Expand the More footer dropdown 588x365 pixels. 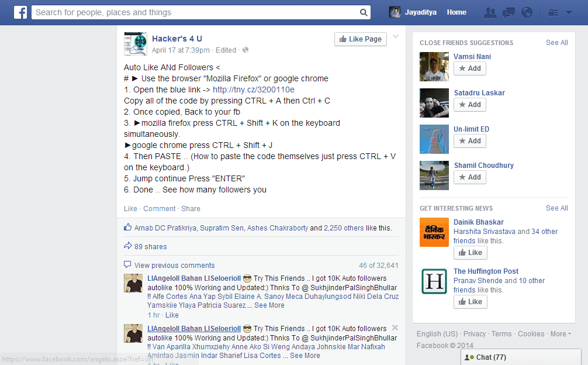tap(561, 334)
